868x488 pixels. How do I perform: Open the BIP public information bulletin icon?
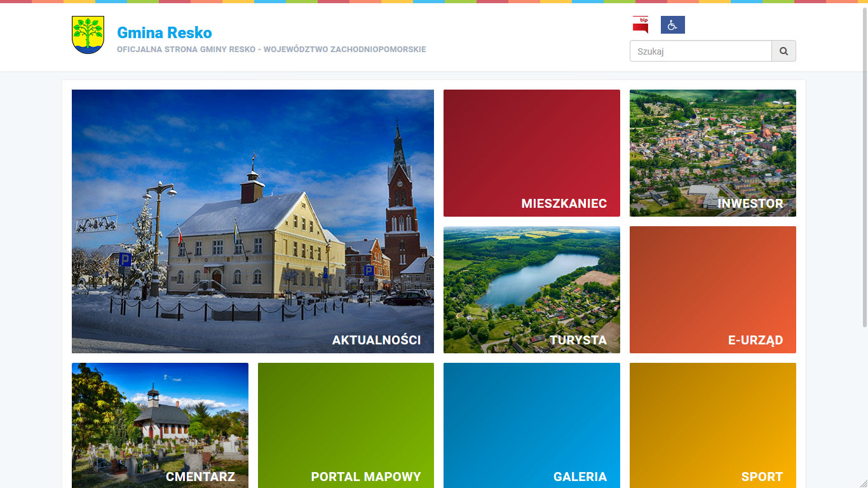pos(640,25)
